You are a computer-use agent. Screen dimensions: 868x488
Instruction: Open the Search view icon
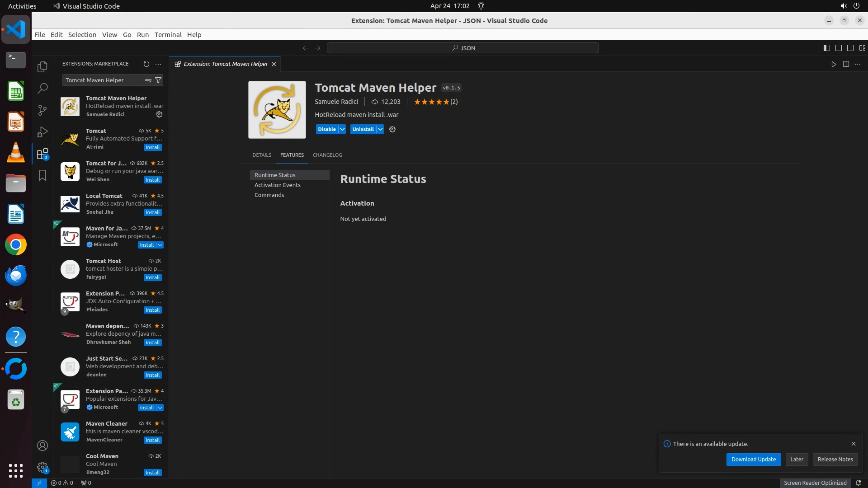pos(42,88)
